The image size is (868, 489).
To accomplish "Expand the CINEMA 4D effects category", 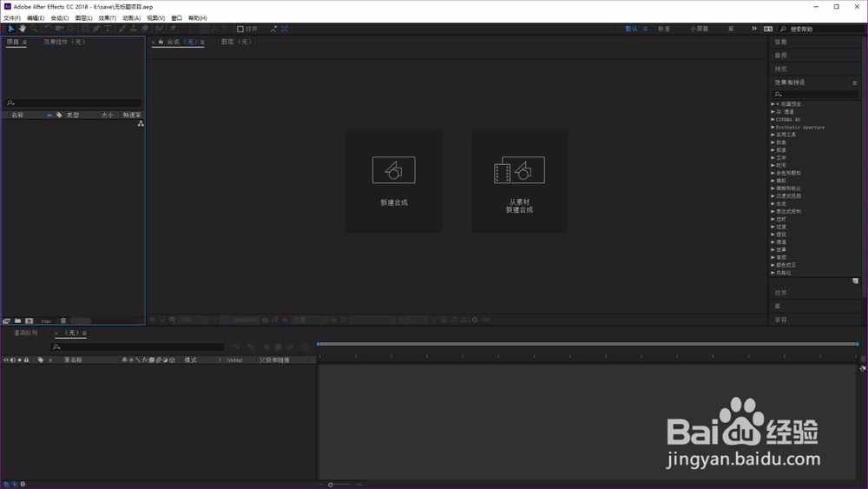I will pos(773,120).
